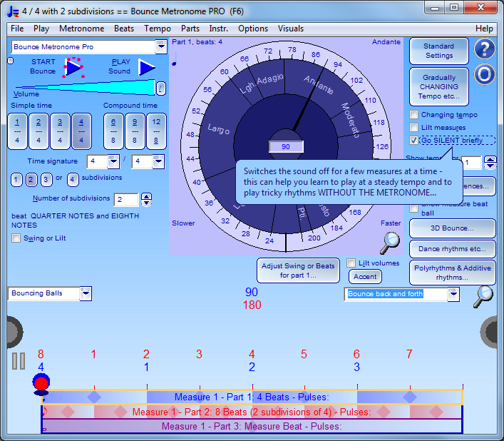Open the 3D Bounce button

pos(452,228)
